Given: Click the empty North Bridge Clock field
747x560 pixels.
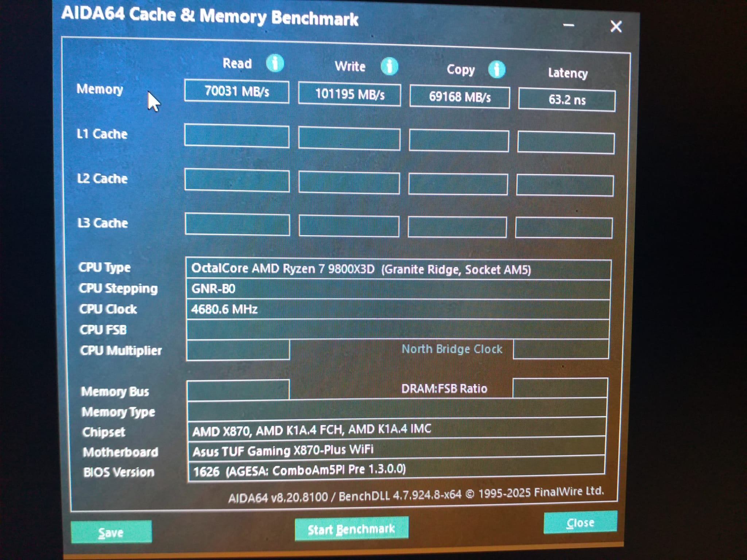Looking at the screenshot, I should [561, 349].
